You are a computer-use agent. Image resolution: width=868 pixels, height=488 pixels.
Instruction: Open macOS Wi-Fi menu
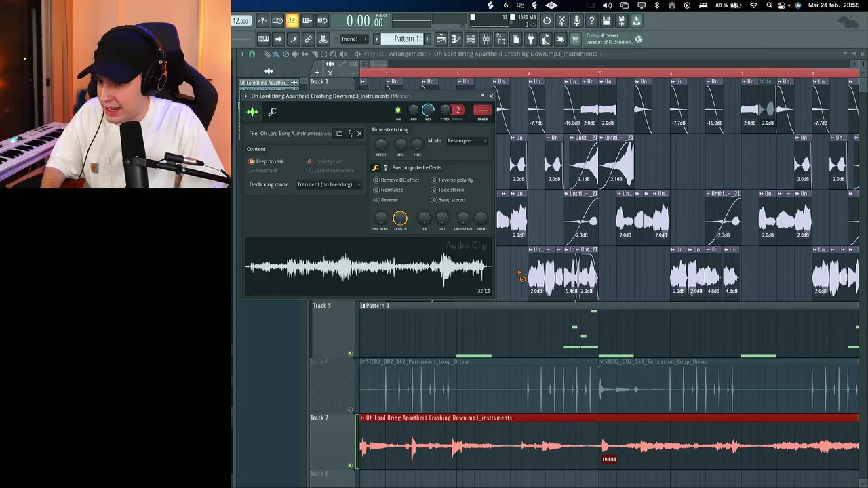point(753,5)
